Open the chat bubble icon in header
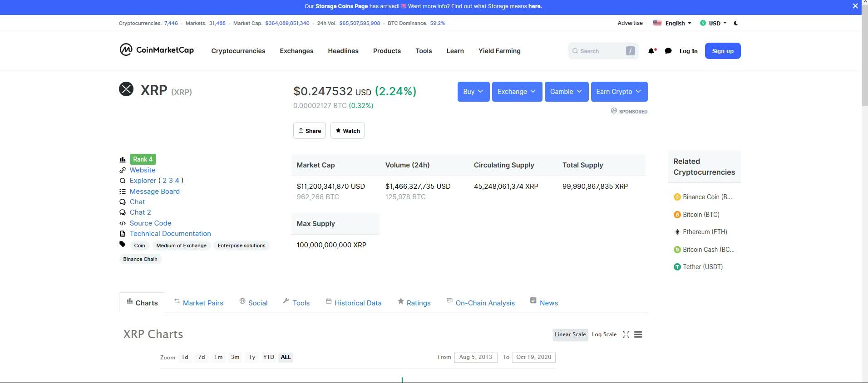The width and height of the screenshot is (868, 383). click(668, 51)
